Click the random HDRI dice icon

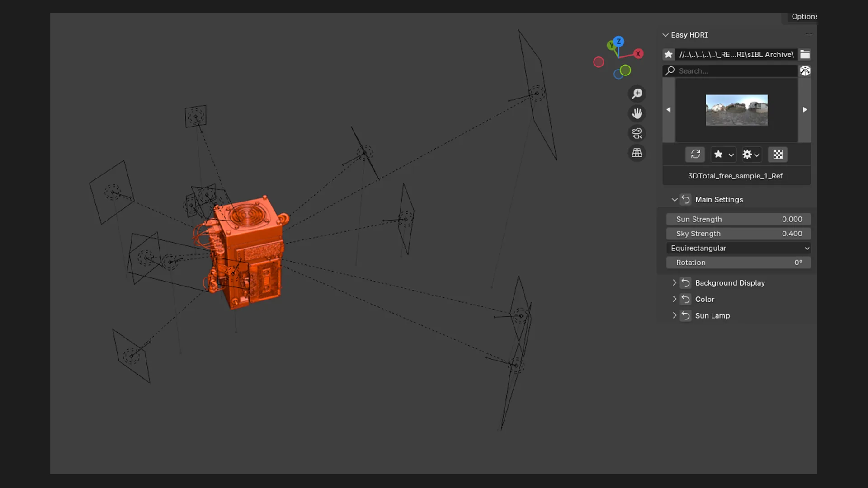tap(805, 71)
